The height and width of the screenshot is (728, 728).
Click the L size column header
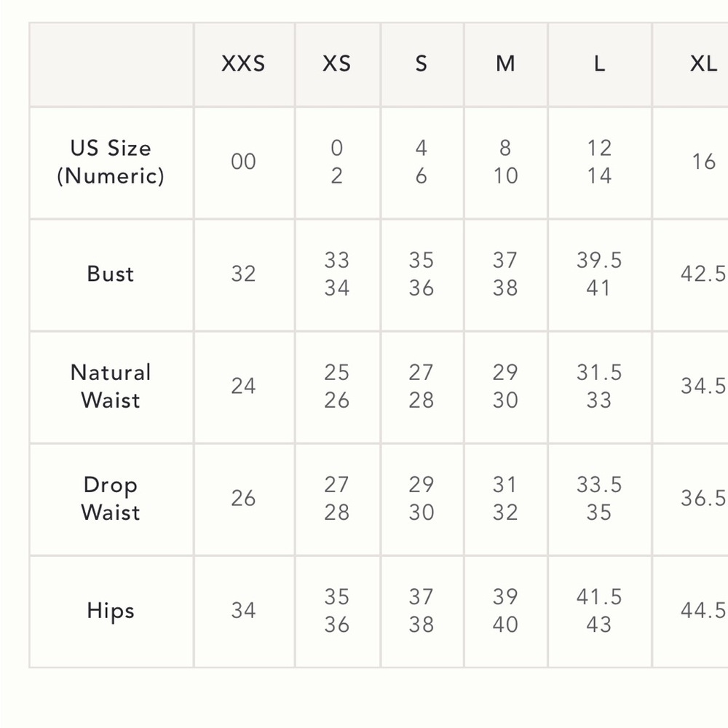pyautogui.click(x=600, y=64)
